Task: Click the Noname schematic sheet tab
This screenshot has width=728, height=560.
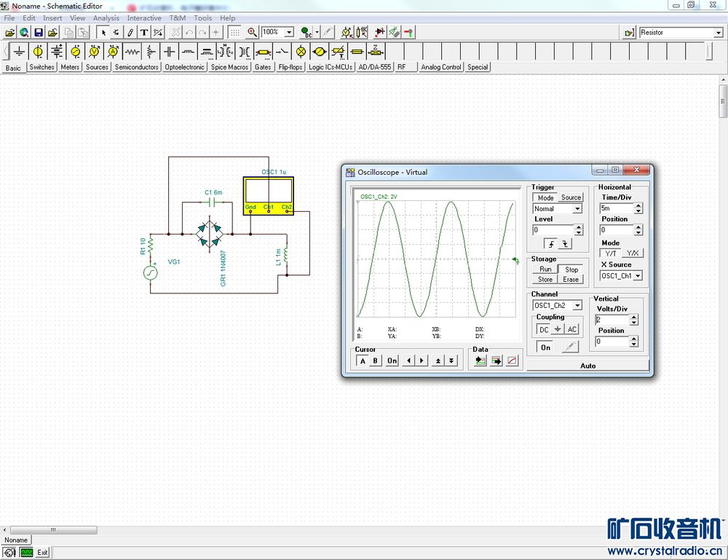Action: pyautogui.click(x=16, y=540)
